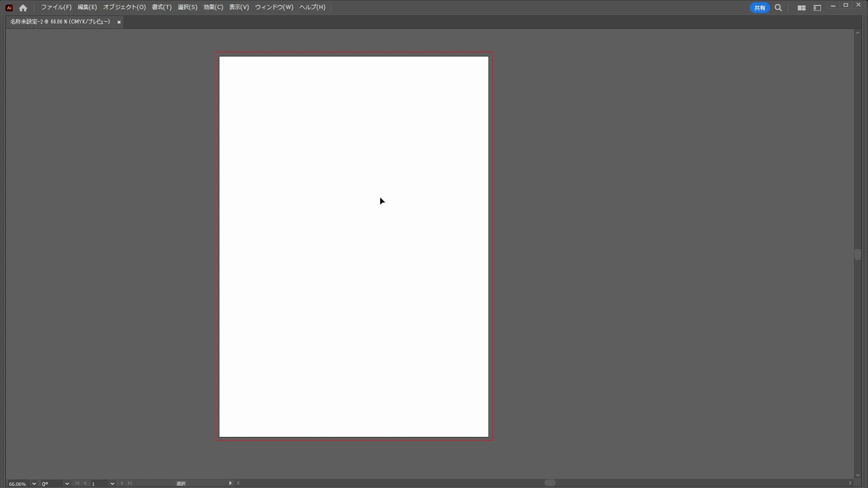The width and height of the screenshot is (868, 488).
Task: Click the horizontal scrollbar right arrow
Action: (850, 483)
